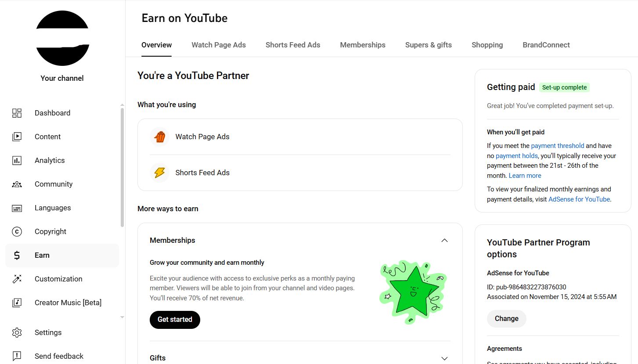Click the channel profile picture thumbnail
Image resolution: width=638 pixels, height=364 pixels.
pos(62,38)
